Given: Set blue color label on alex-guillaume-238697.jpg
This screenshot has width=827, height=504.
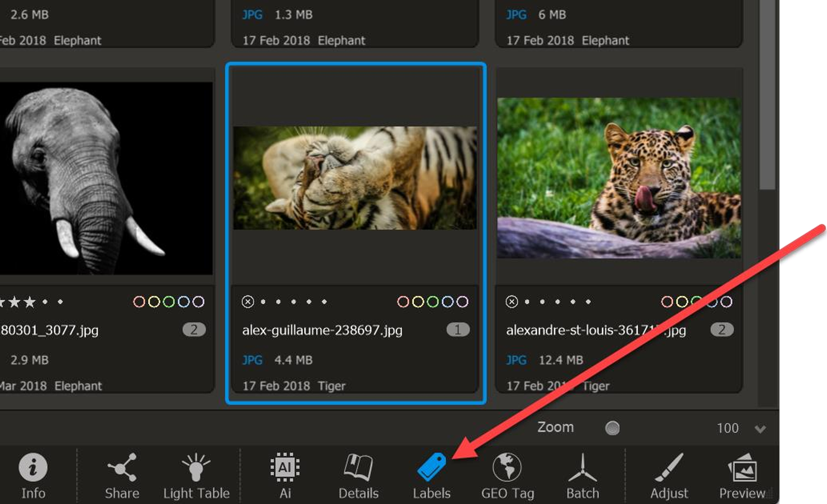Looking at the screenshot, I should pos(447,302).
